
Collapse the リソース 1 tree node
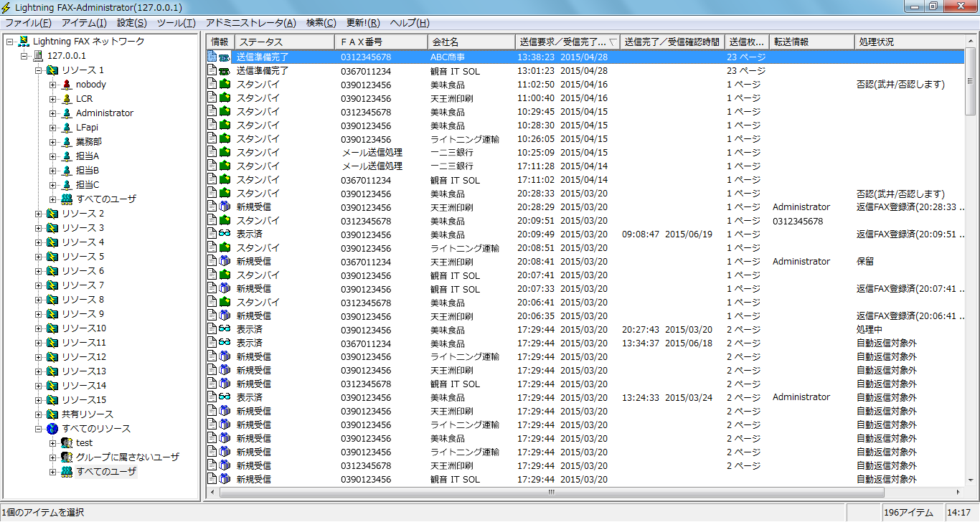click(39, 70)
